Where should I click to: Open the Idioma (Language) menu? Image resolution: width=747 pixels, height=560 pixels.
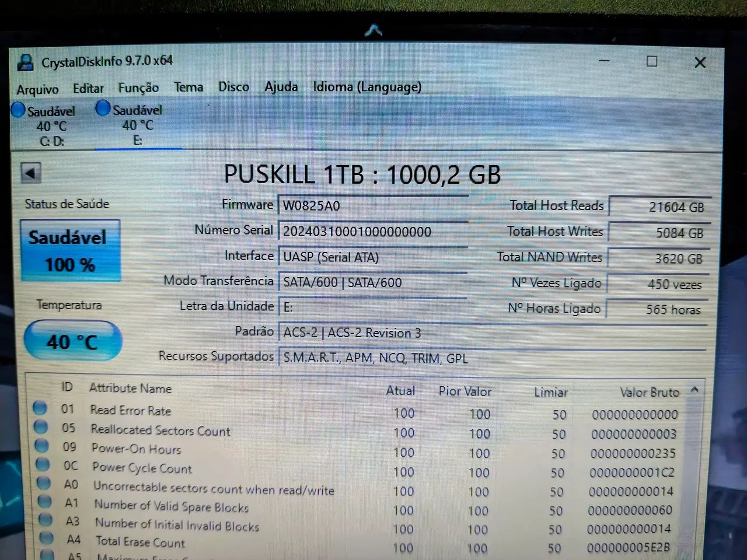coord(367,87)
